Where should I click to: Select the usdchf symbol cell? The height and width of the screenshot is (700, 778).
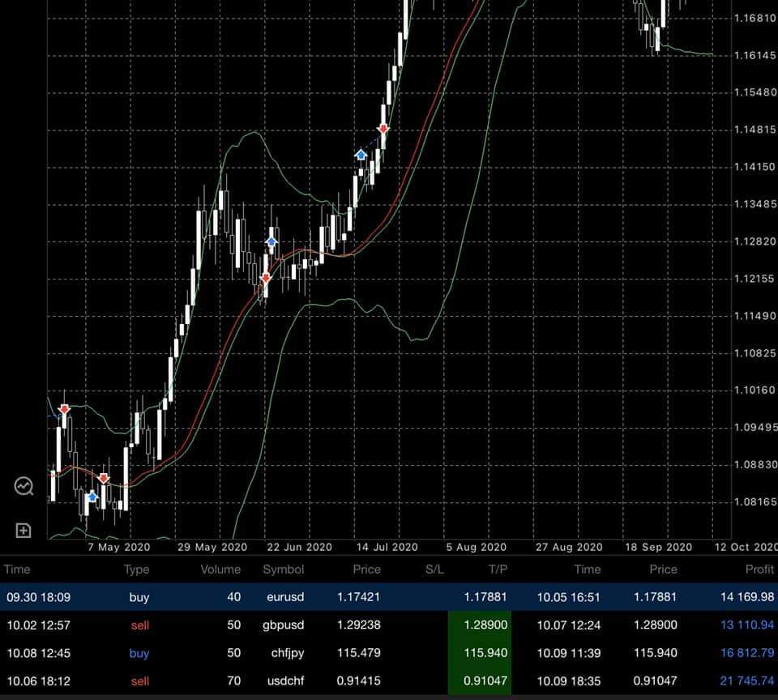[x=286, y=681]
